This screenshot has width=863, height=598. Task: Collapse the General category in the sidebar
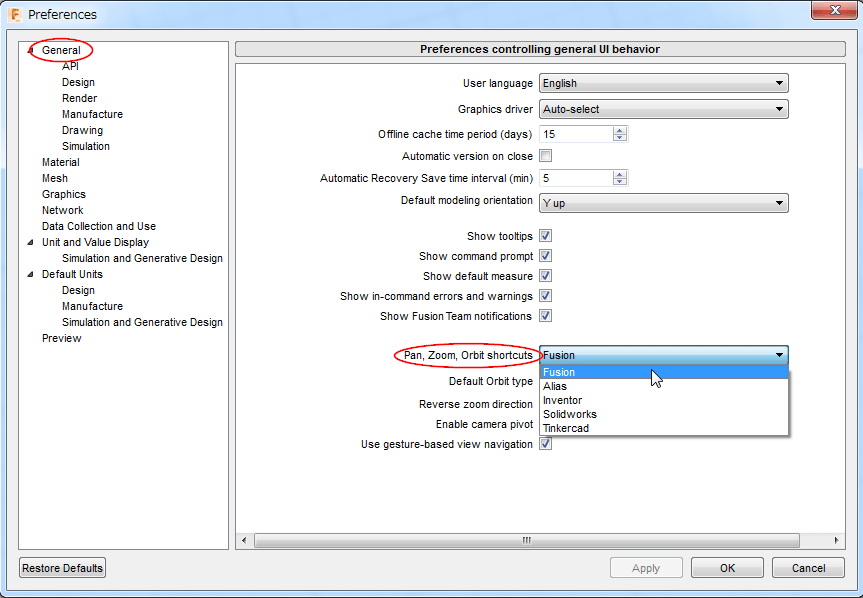click(x=29, y=50)
